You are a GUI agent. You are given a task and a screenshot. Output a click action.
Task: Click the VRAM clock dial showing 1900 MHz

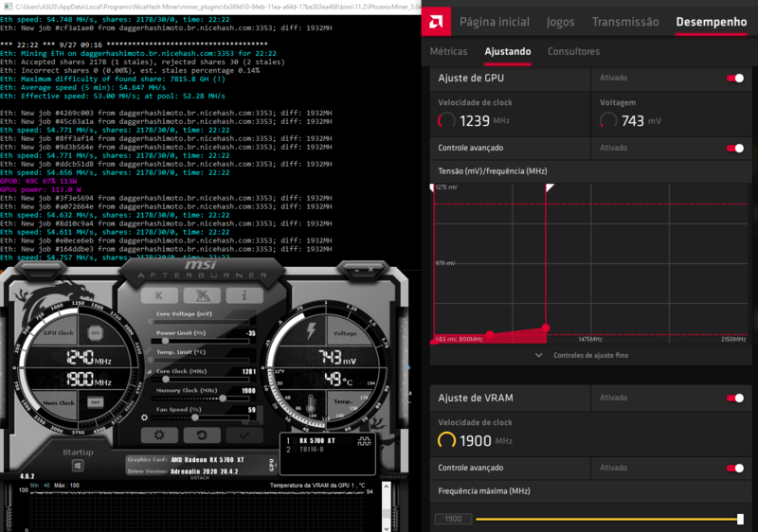pyautogui.click(x=446, y=440)
